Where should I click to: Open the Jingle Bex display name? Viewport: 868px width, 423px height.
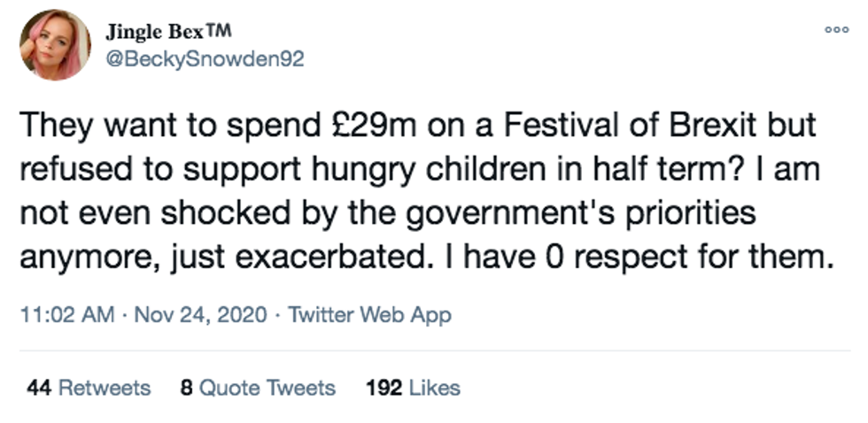point(155,33)
